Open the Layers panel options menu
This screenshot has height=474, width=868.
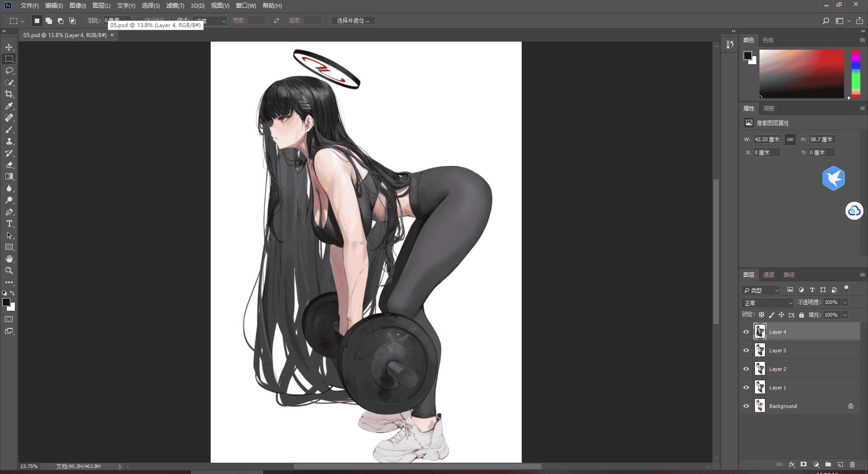click(863, 275)
